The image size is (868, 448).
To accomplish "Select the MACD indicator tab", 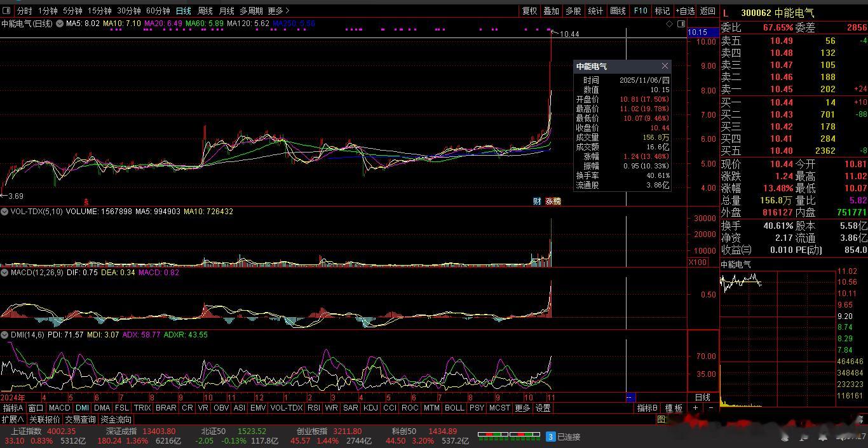I will coord(59,408).
